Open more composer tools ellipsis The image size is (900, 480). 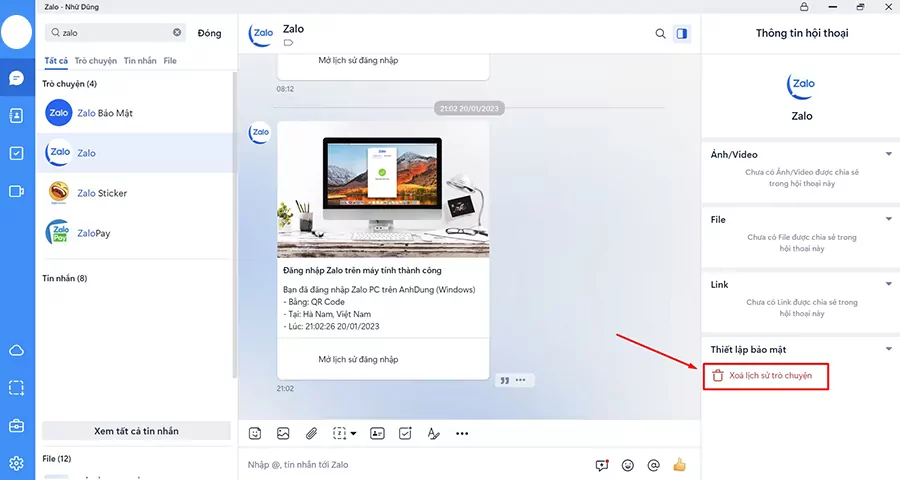462,433
